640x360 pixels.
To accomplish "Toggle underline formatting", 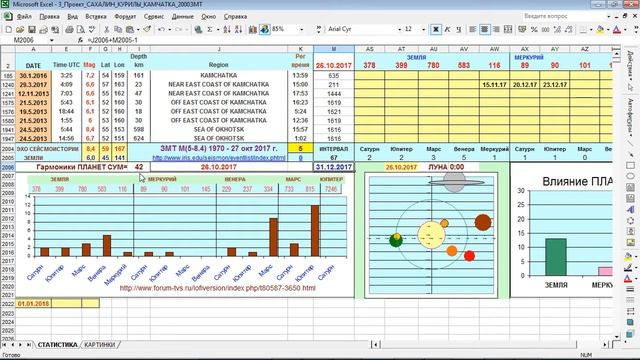I will click(459, 29).
